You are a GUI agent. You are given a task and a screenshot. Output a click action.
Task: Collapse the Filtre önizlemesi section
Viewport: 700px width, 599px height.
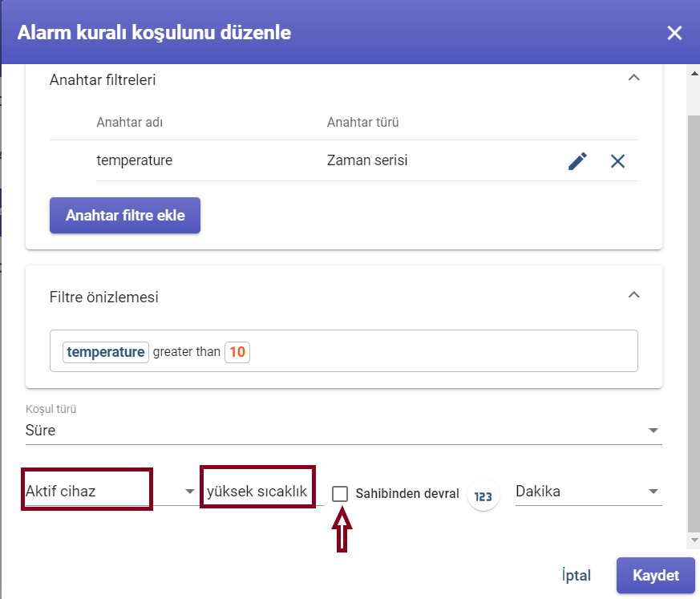coord(634,295)
